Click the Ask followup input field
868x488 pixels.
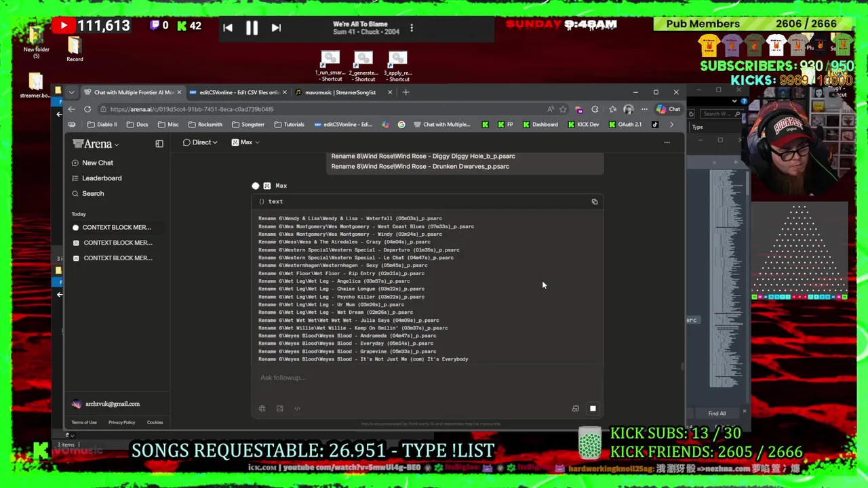427,378
